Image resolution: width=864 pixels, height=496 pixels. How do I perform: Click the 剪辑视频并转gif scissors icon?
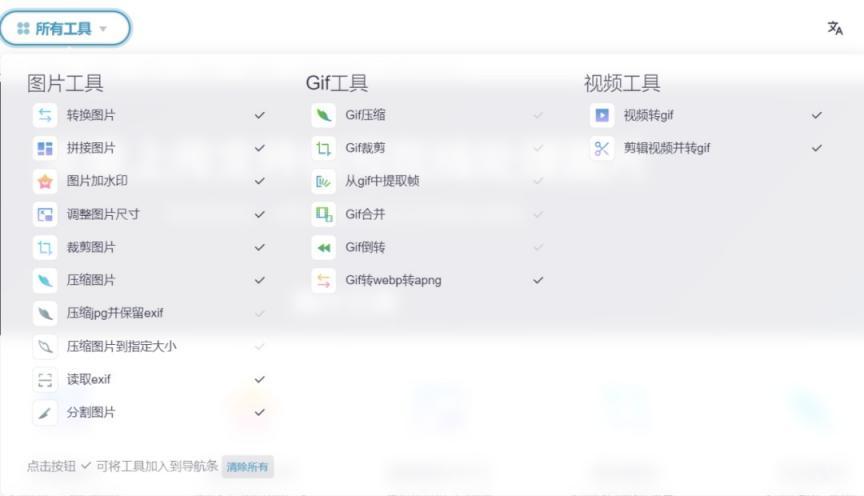click(602, 148)
